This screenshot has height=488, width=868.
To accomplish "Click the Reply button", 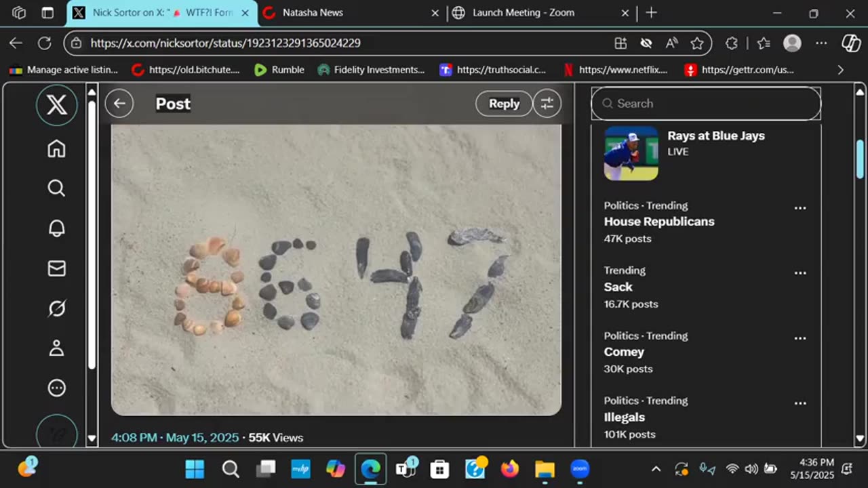I will point(504,104).
